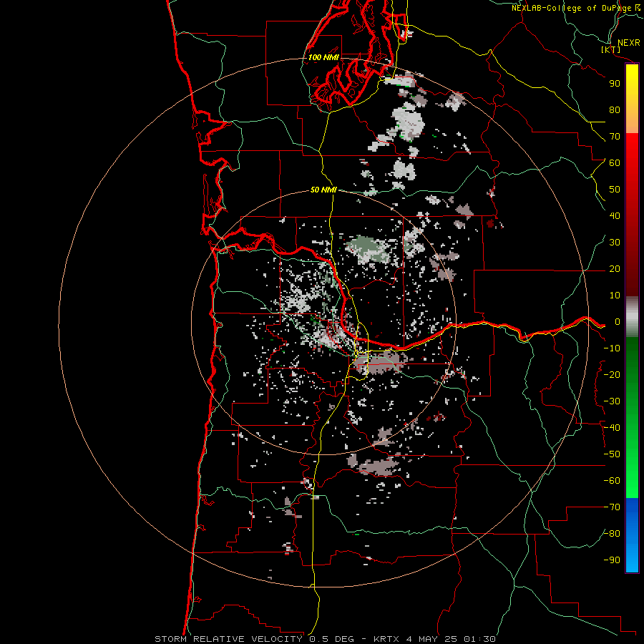The width and height of the screenshot is (644, 644).
Task: Click the "40" scale value
Action: pyautogui.click(x=615, y=216)
